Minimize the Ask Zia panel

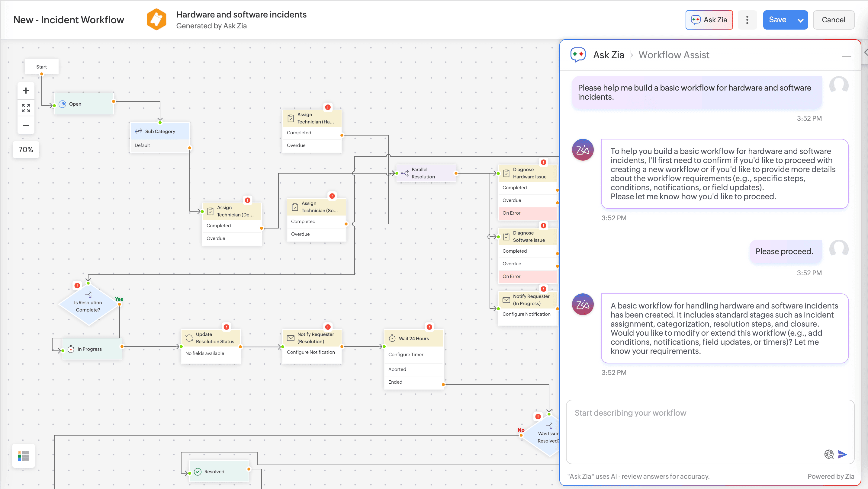click(x=846, y=56)
